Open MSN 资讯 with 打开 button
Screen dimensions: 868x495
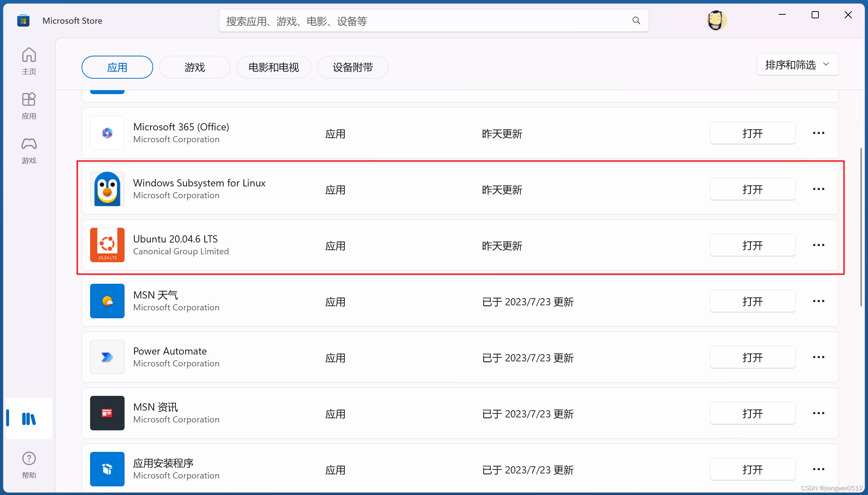(752, 413)
